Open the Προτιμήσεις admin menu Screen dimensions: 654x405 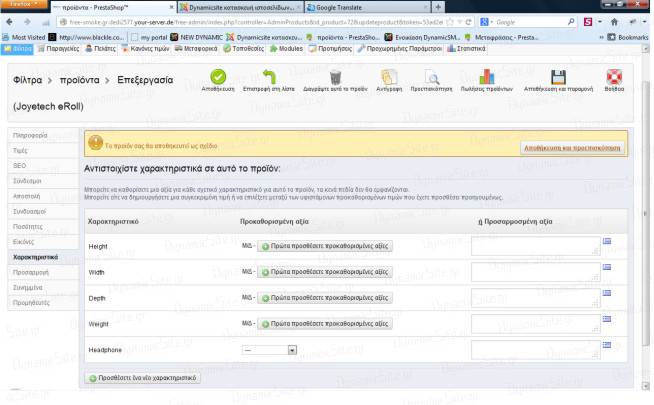[x=330, y=49]
